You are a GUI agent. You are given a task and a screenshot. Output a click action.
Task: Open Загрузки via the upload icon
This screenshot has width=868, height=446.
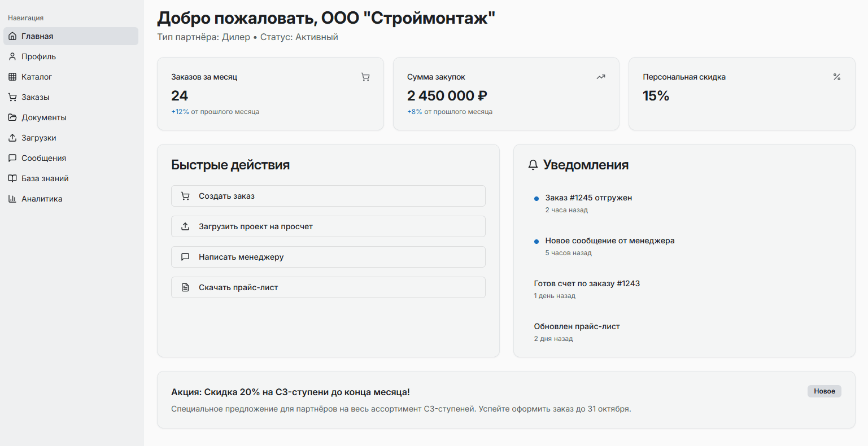click(x=12, y=138)
